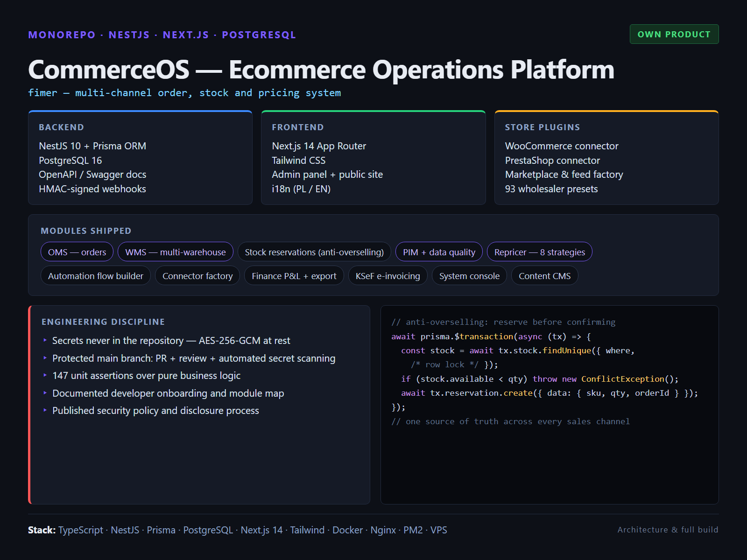Click the "Connector factory" module pill
This screenshot has height=560, width=747.
[197, 276]
